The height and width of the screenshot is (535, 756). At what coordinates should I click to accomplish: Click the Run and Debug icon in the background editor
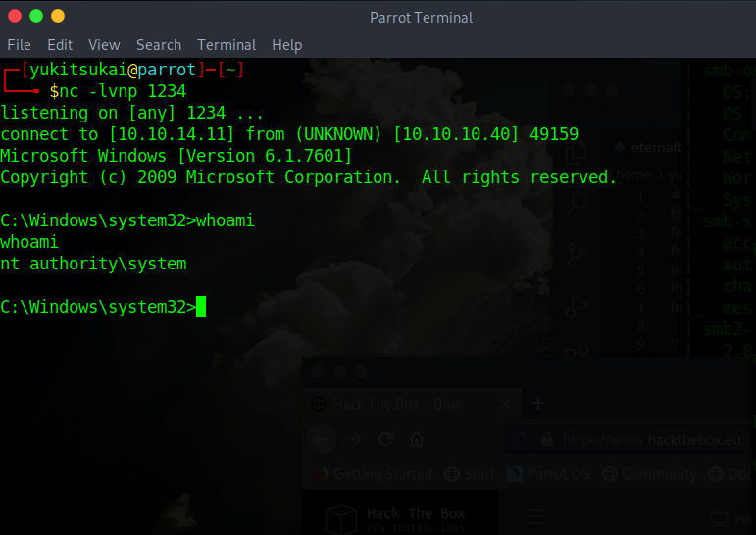pyautogui.click(x=577, y=306)
